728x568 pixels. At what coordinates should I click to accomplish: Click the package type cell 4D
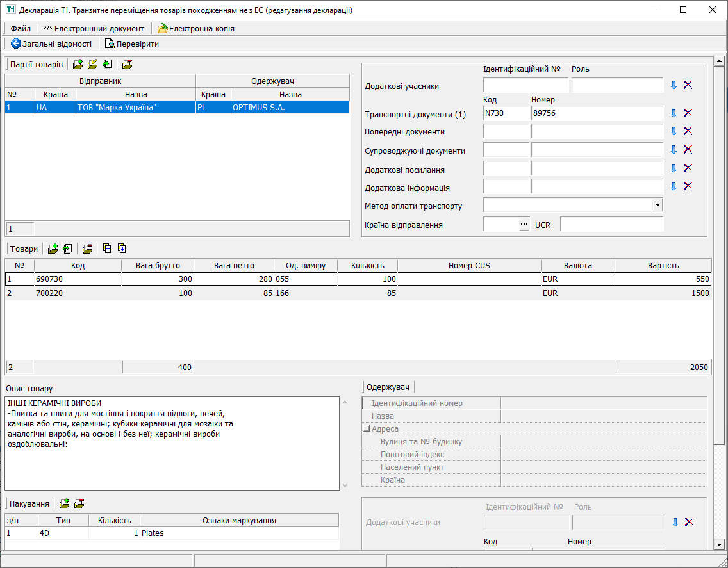point(63,533)
